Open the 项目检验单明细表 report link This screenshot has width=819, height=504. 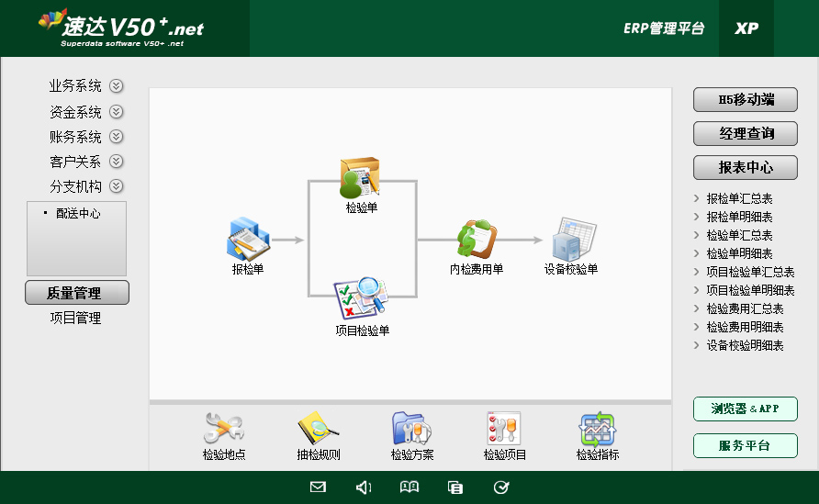click(750, 290)
